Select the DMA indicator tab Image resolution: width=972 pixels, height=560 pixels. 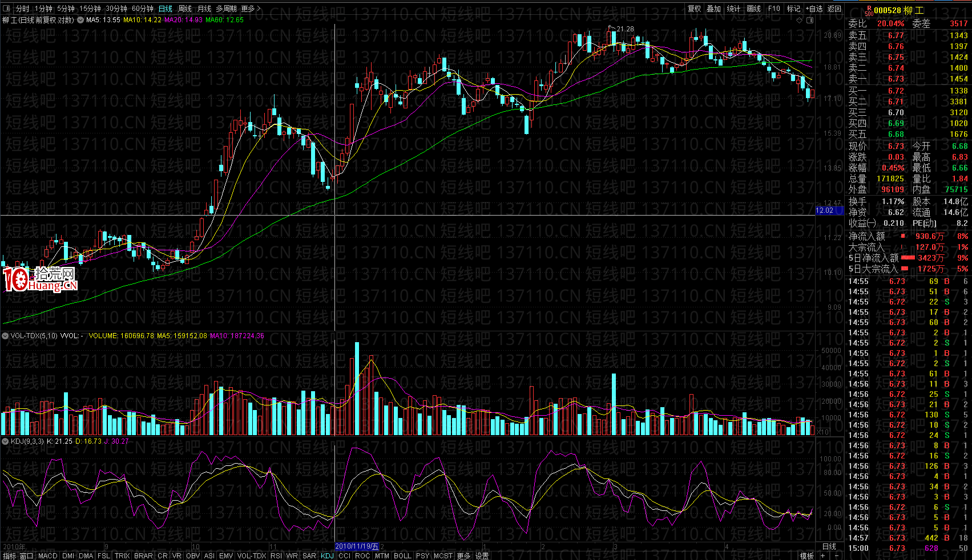tap(86, 555)
